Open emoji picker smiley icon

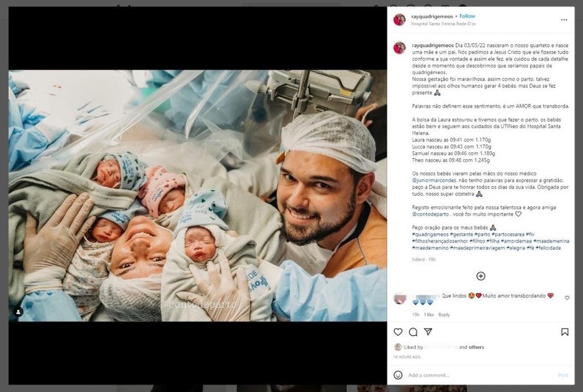pos(398,375)
